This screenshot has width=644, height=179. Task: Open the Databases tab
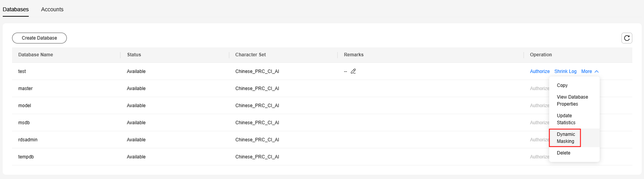16,9
